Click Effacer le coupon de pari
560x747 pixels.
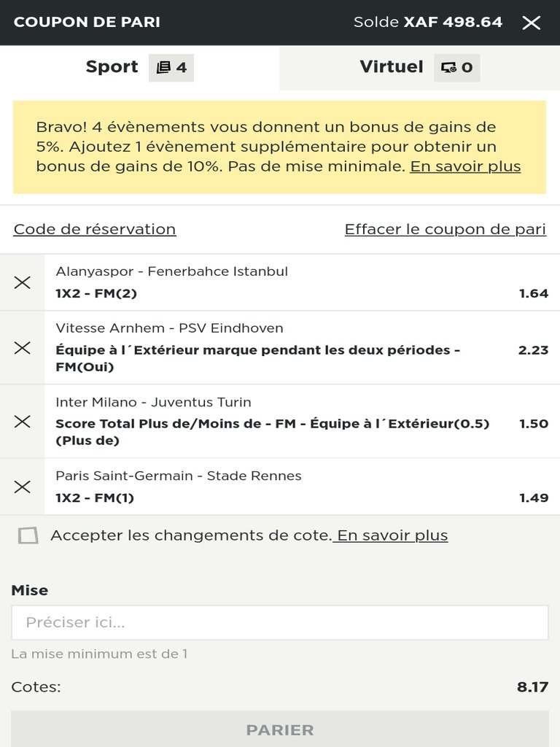coord(446,229)
